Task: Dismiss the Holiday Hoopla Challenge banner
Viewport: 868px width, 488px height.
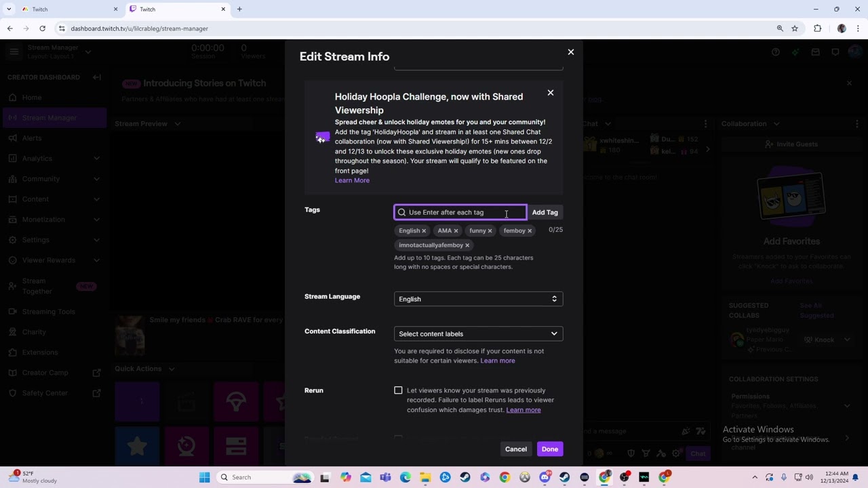Action: 551,93
